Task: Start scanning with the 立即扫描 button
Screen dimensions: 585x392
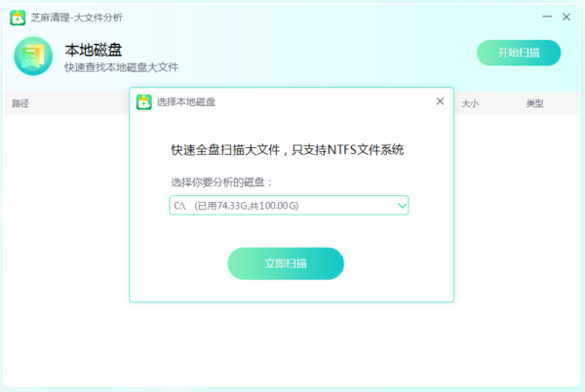Action: (286, 263)
